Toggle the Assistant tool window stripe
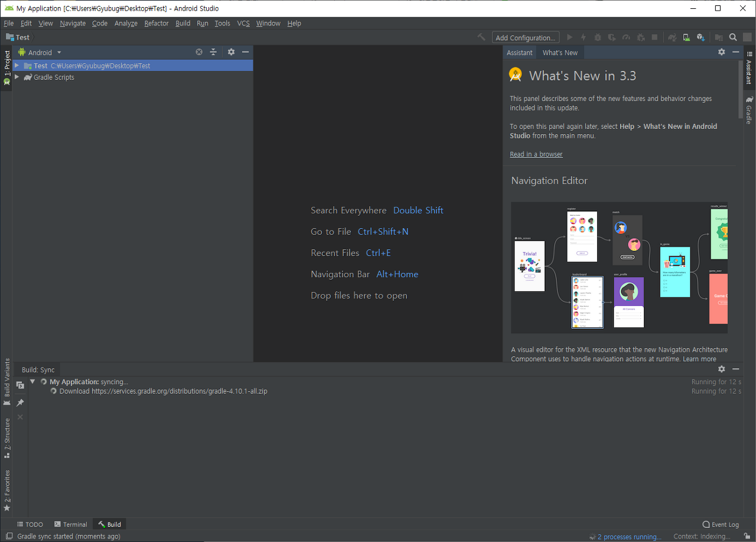Viewport: 756px width, 542px height. tap(748, 68)
